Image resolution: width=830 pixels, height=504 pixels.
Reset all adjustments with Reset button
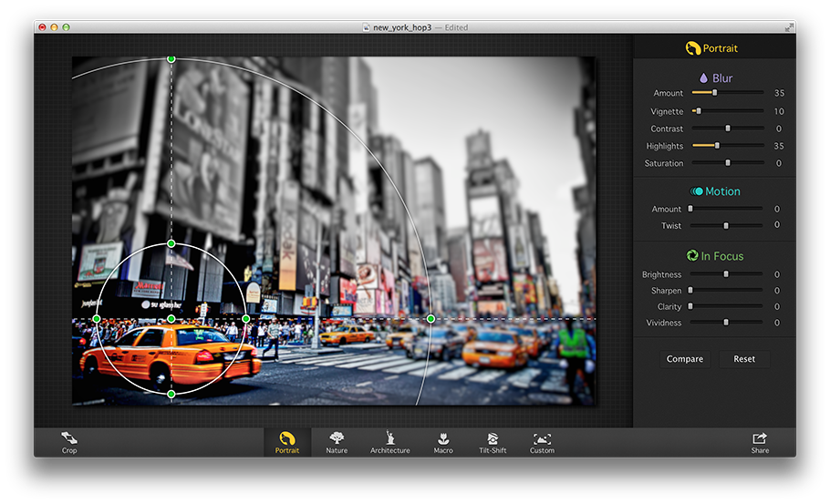coord(744,359)
